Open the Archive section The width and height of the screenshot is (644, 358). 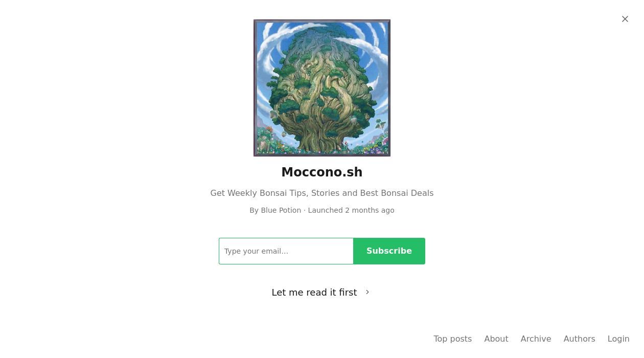(536, 339)
